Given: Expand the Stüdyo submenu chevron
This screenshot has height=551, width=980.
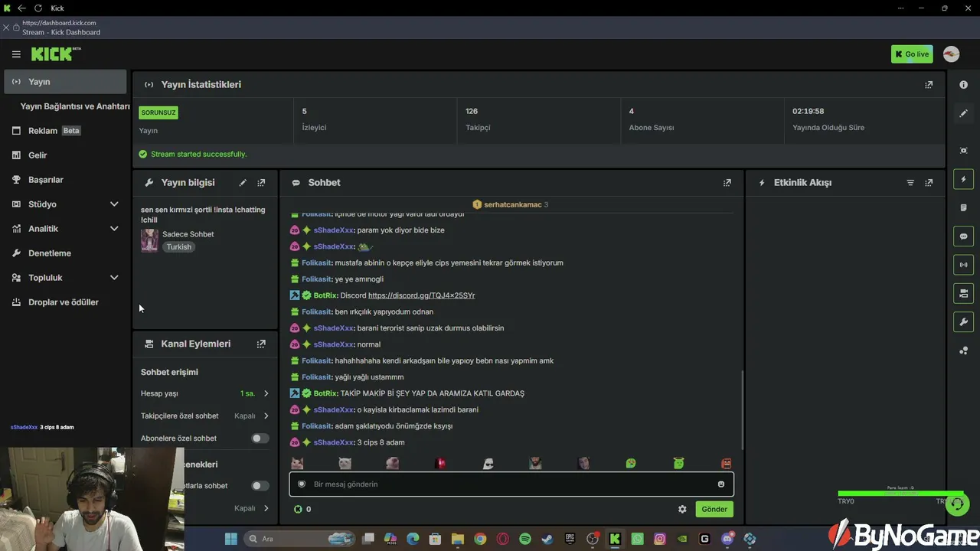Looking at the screenshot, I should coord(114,204).
